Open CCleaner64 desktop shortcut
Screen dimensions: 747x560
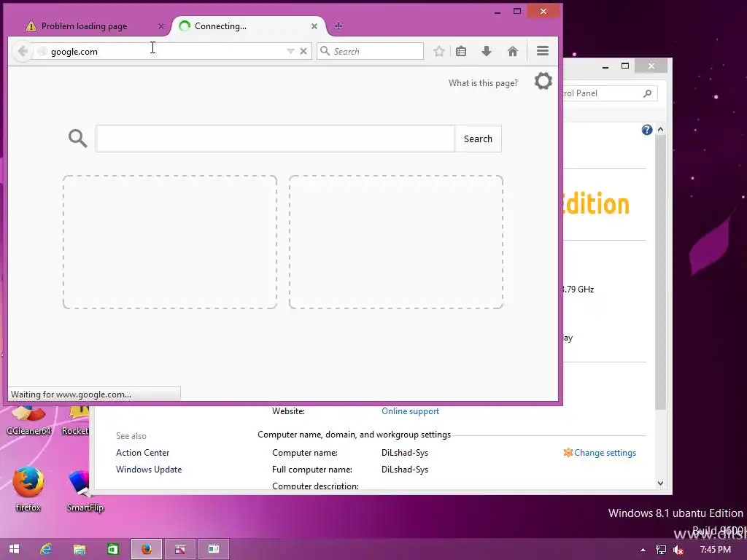[x=28, y=421]
